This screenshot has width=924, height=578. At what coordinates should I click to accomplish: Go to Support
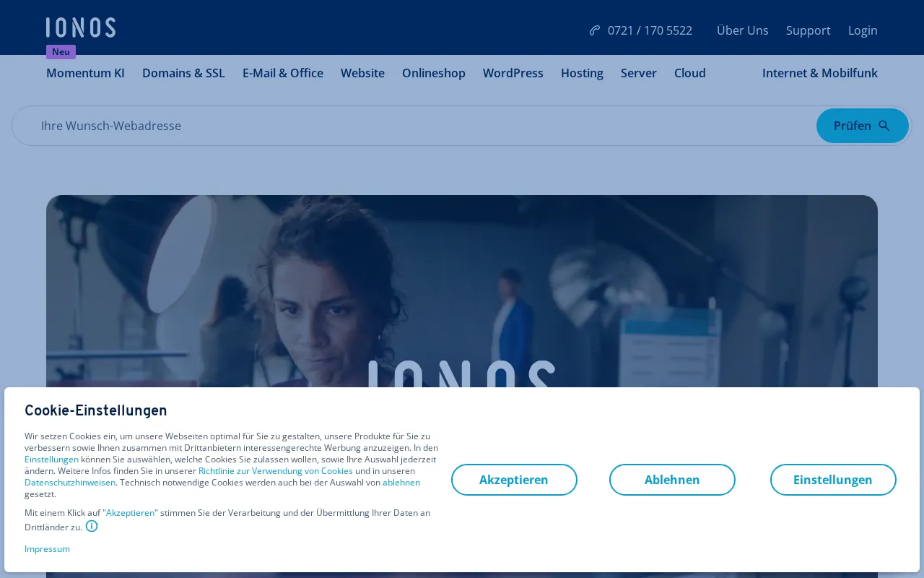tap(808, 30)
